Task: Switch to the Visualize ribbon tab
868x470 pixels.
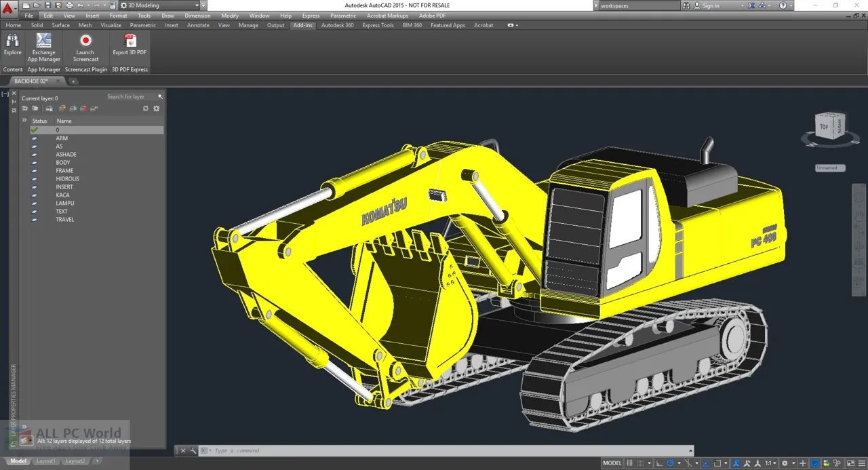Action: point(111,25)
